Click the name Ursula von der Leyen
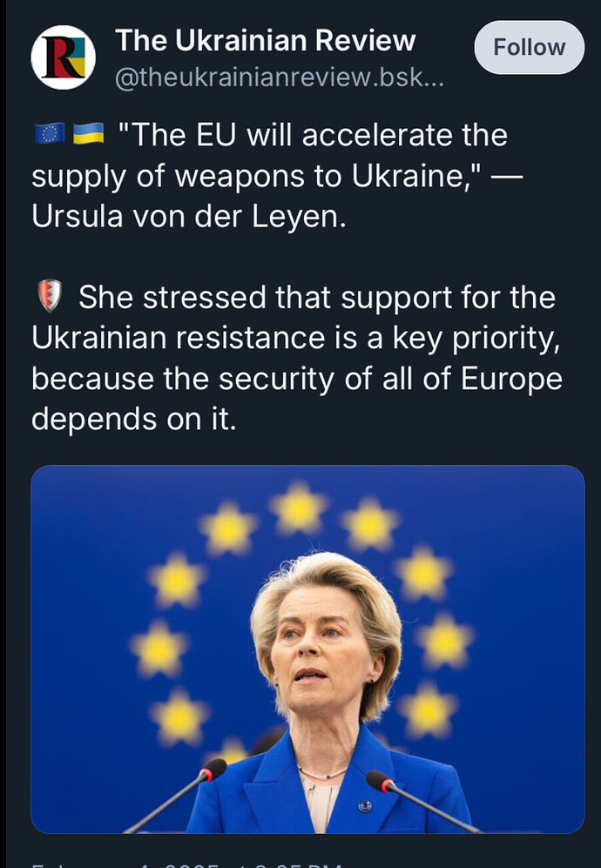 point(188,217)
